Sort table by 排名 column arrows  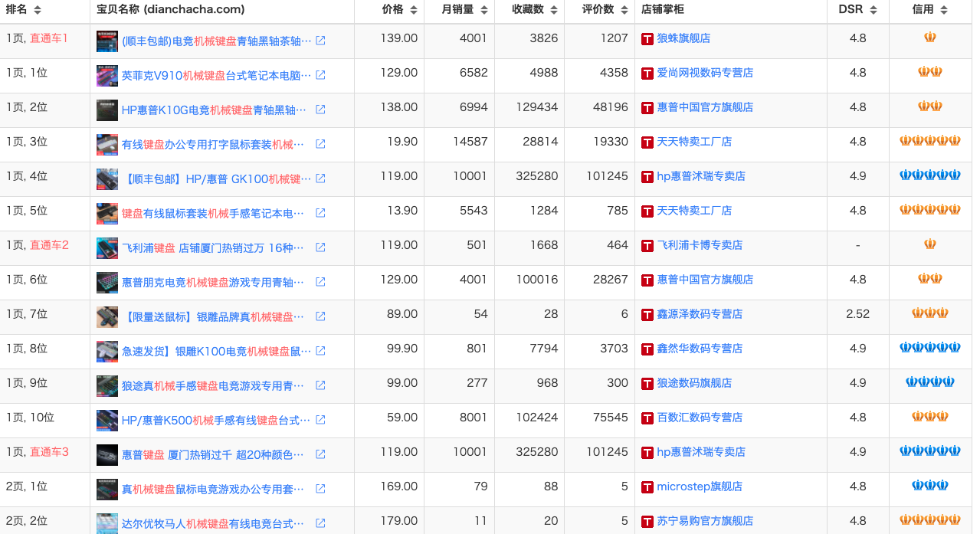tap(38, 10)
